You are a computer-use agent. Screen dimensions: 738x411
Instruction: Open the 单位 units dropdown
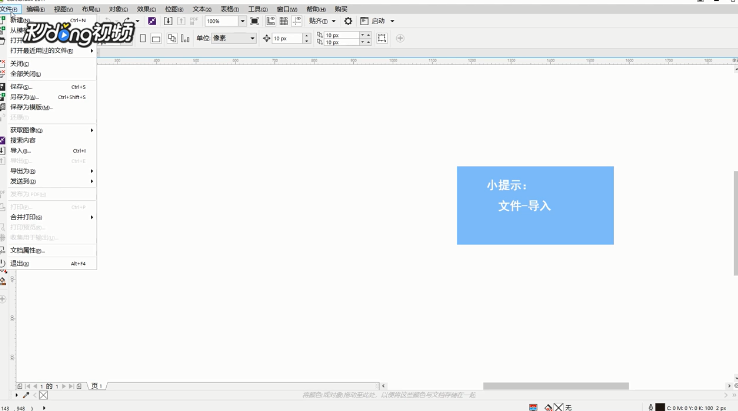(234, 38)
